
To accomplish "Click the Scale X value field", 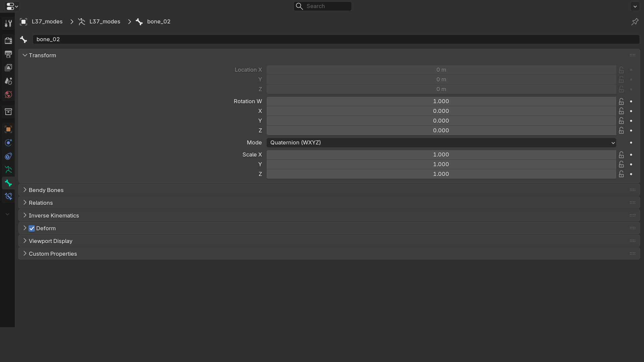I will point(441,155).
